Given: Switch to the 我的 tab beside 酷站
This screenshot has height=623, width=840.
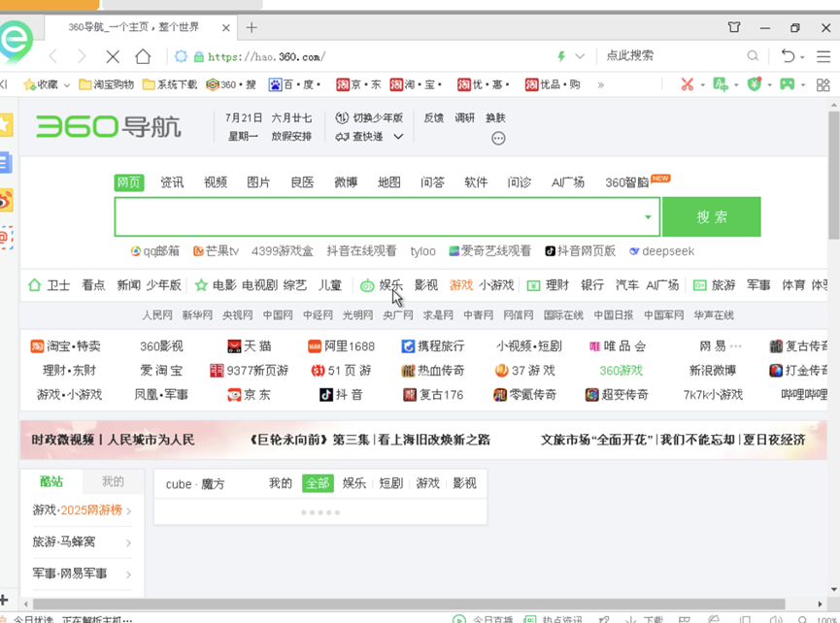Looking at the screenshot, I should [113, 481].
